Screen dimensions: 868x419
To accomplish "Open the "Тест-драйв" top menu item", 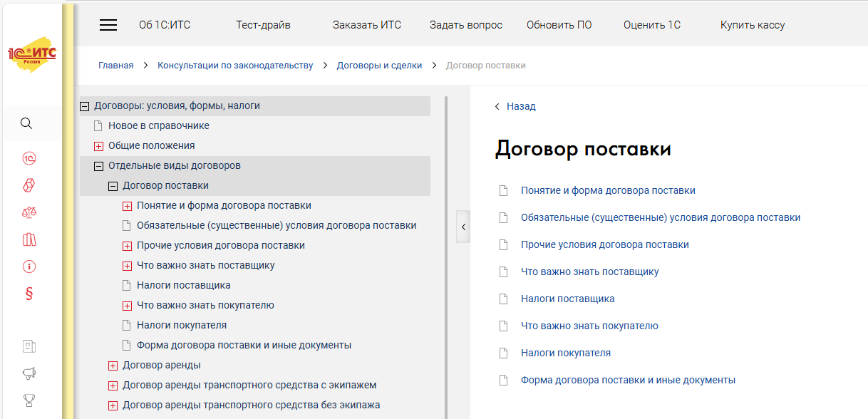I will tap(263, 25).
